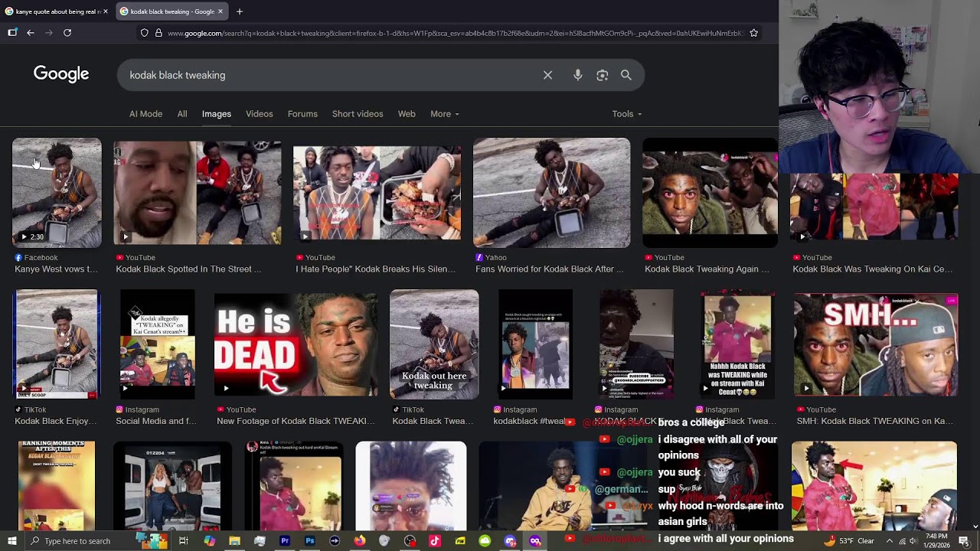Open a new browser tab
Viewport: 980px width, 551px height.
coord(240,11)
